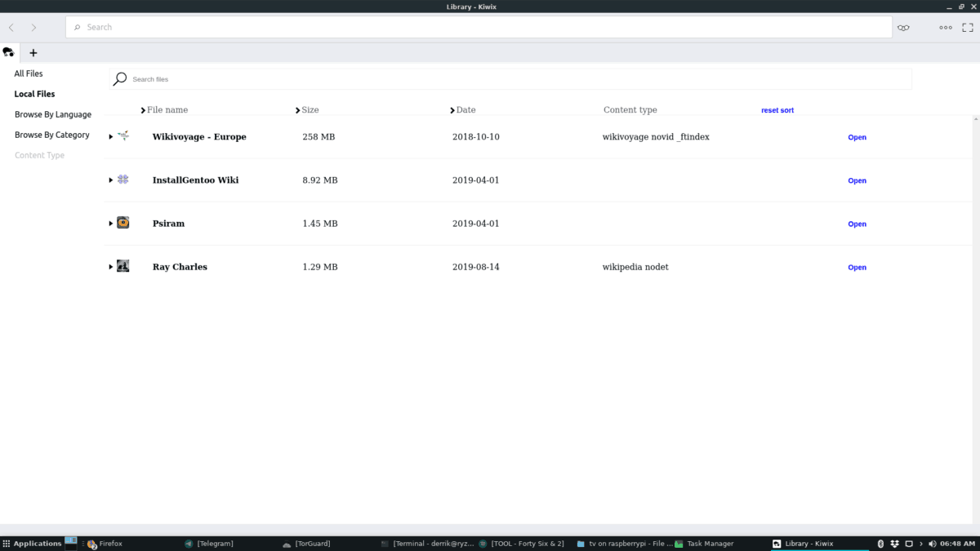
Task: Click the 2018-10-10 date
Action: coord(476,137)
